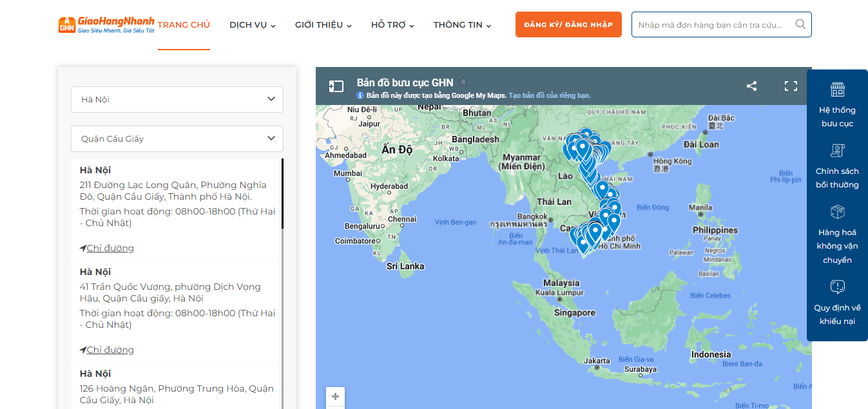The image size is (868, 409).
Task: Expand the Quận Cầu Giấy district dropdown
Action: 177,138
